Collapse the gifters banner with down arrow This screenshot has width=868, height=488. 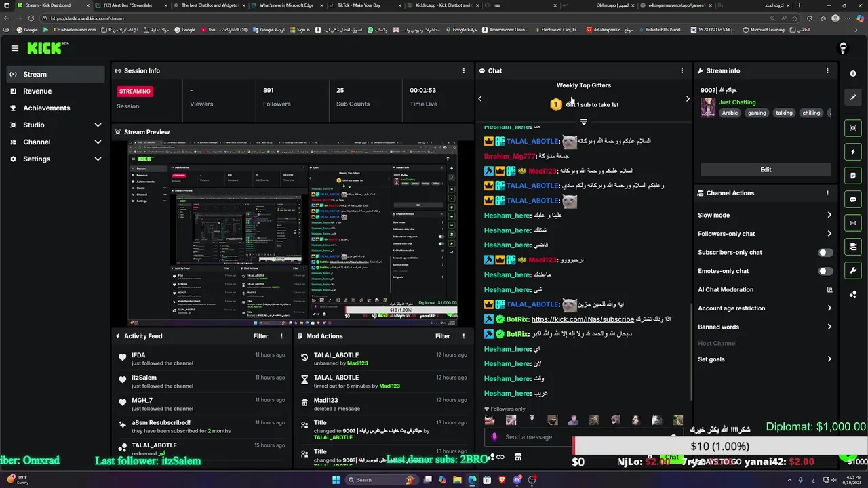pos(584,122)
